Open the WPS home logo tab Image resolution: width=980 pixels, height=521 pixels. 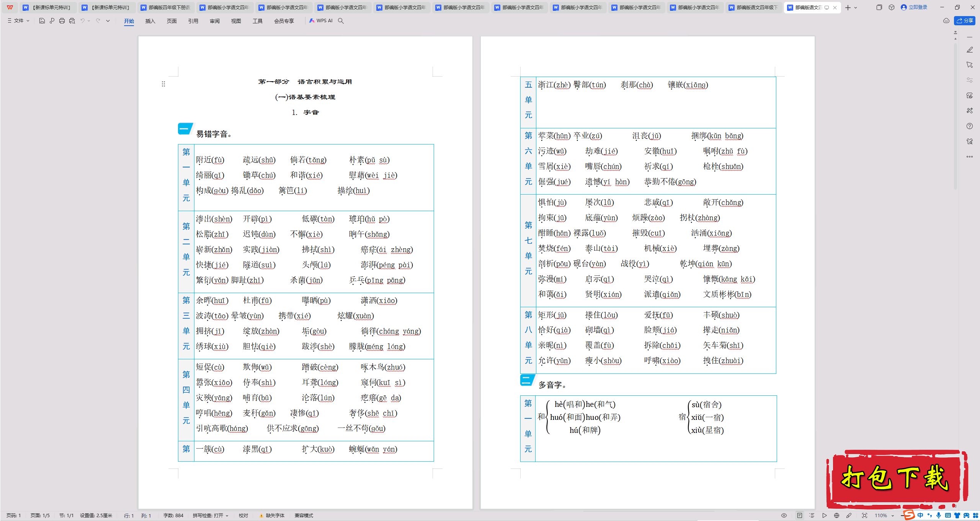(10, 7)
